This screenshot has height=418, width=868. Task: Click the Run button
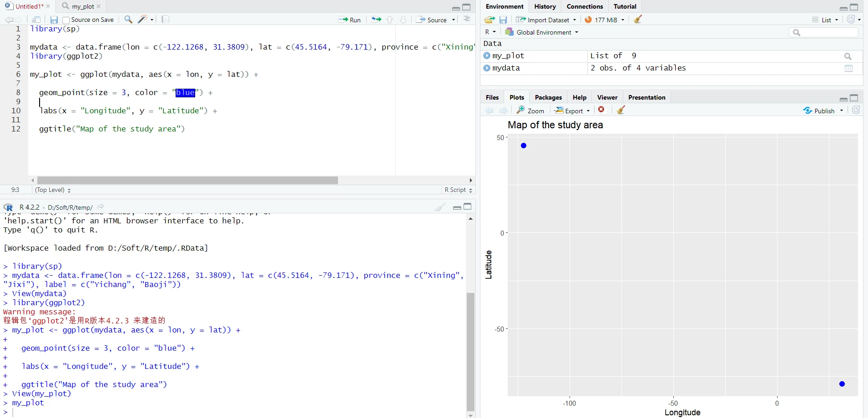(349, 20)
